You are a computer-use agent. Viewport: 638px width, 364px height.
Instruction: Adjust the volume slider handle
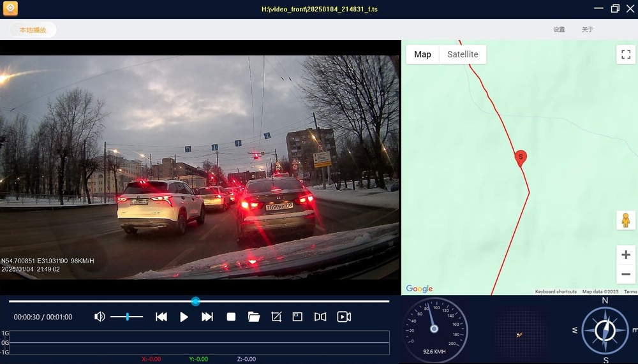[x=128, y=316]
